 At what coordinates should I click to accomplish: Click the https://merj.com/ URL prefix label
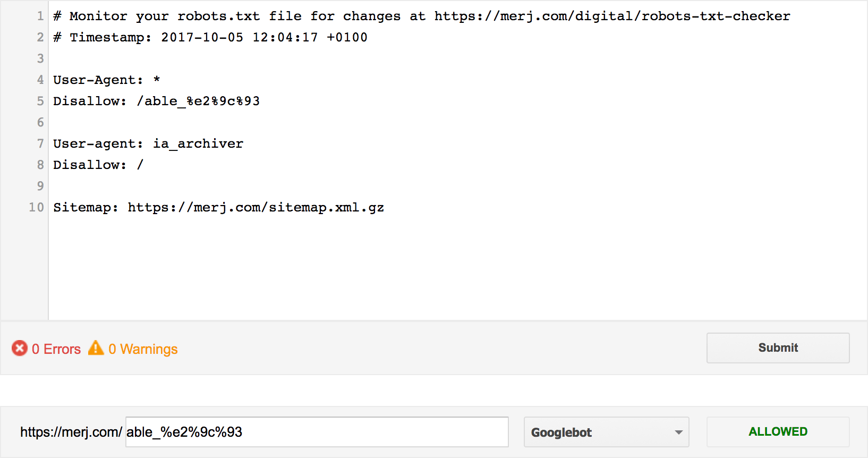tap(70, 432)
